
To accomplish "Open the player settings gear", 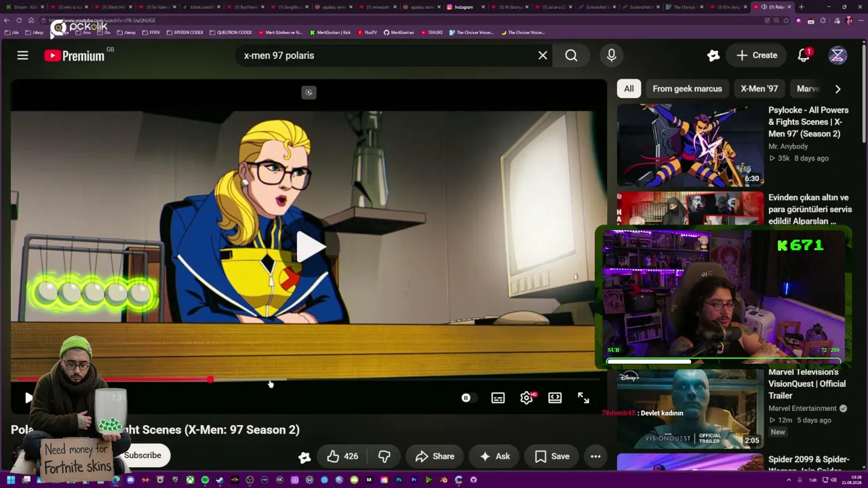I will pyautogui.click(x=527, y=398).
